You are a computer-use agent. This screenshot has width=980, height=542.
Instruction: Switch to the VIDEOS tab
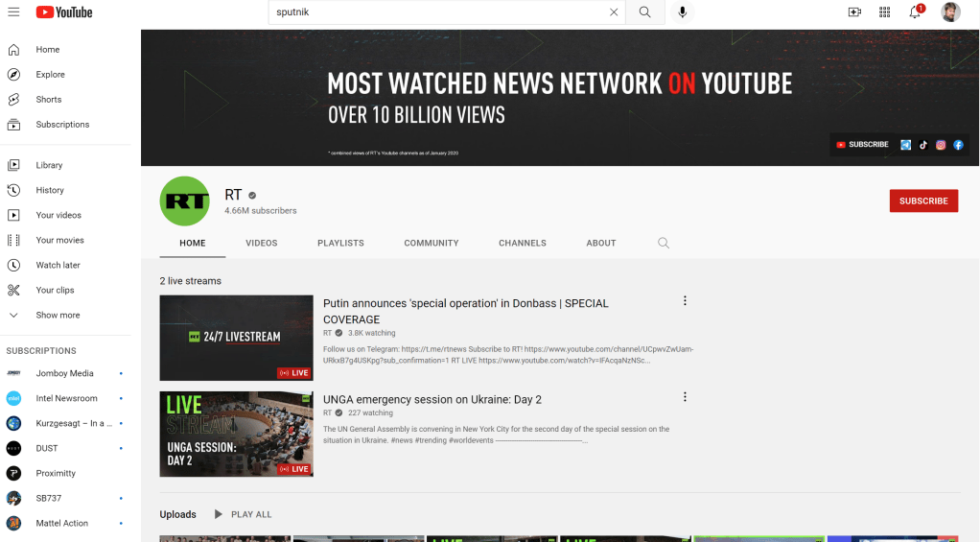point(261,244)
